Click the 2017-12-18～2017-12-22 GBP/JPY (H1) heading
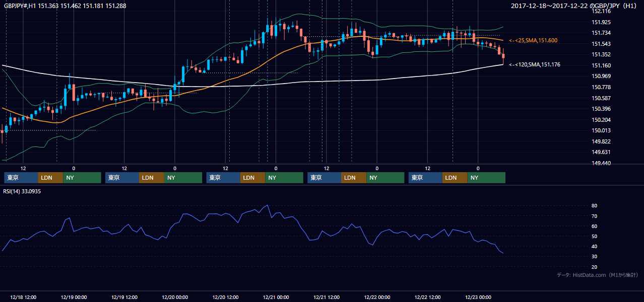 [x=574, y=6]
